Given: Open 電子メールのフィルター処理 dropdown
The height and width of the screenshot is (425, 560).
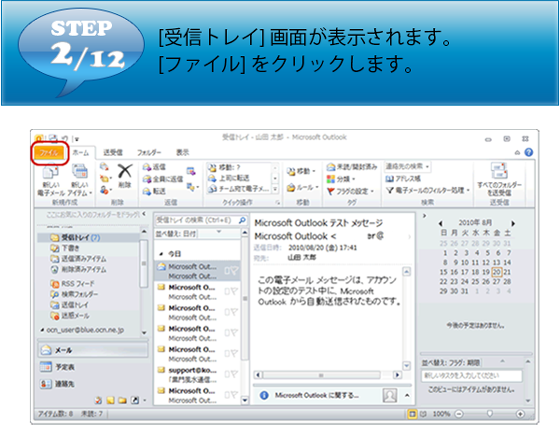Looking at the screenshot, I should pyautogui.click(x=427, y=190).
